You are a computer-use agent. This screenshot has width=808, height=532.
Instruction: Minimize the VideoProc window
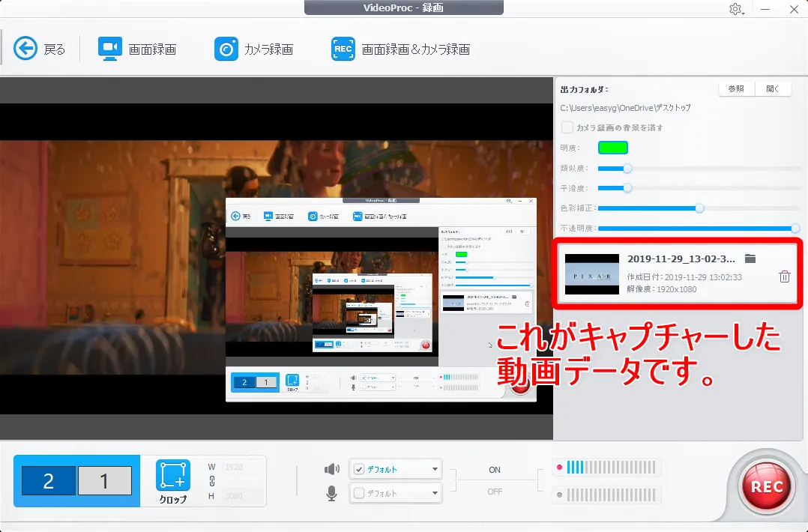[765, 9]
